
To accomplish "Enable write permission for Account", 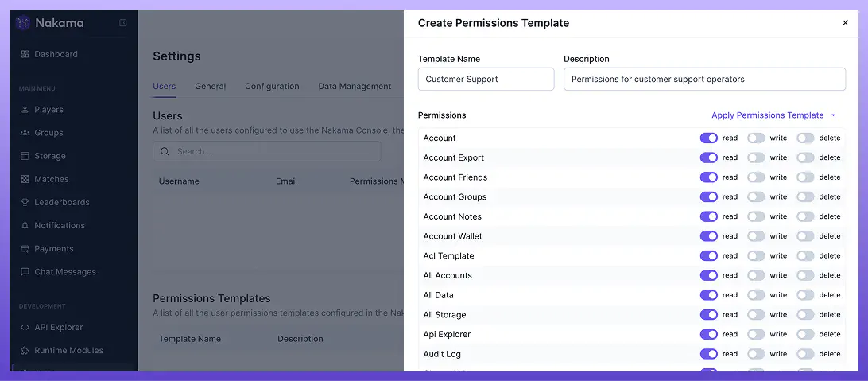I will click(756, 138).
